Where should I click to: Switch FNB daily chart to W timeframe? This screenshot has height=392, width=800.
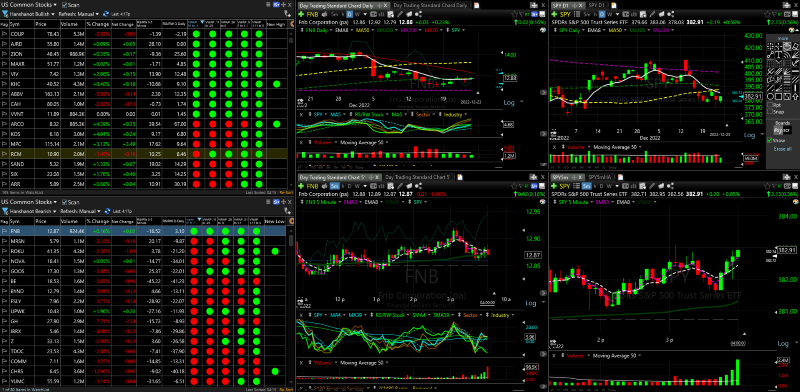click(x=357, y=14)
